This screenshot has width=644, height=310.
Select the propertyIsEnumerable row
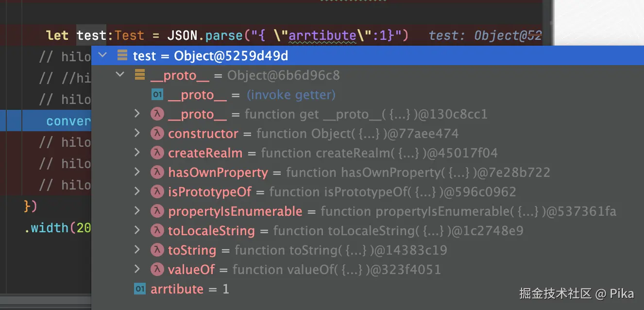tap(235, 211)
